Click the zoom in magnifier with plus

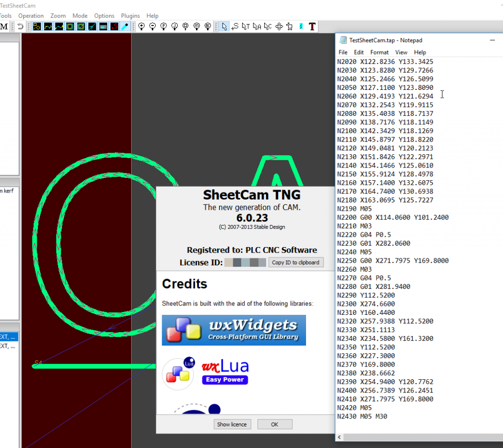(141, 27)
